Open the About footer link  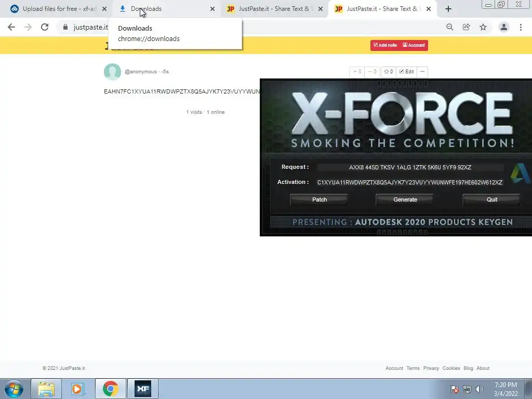[483, 368]
